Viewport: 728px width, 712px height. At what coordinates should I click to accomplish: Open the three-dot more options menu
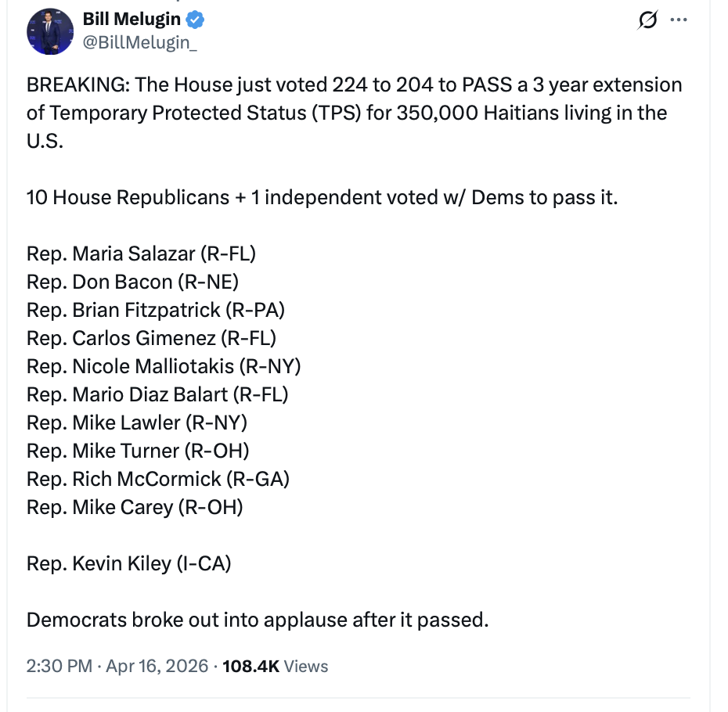click(679, 20)
